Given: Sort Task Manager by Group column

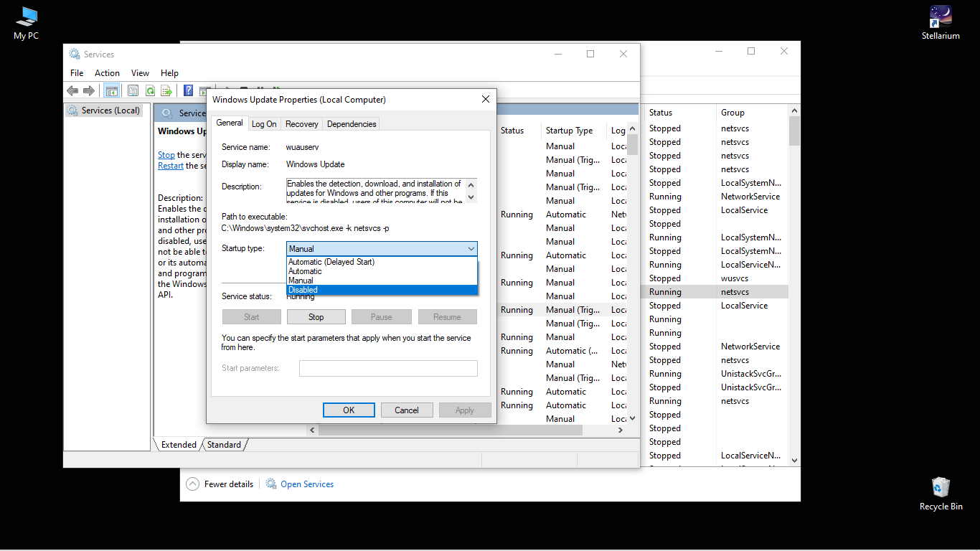Looking at the screenshot, I should click(x=750, y=113).
